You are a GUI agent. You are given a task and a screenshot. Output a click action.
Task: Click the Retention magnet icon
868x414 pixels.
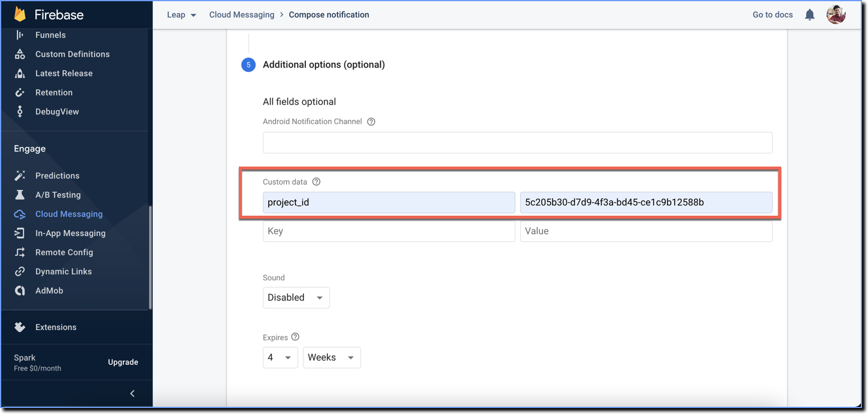[x=20, y=92]
